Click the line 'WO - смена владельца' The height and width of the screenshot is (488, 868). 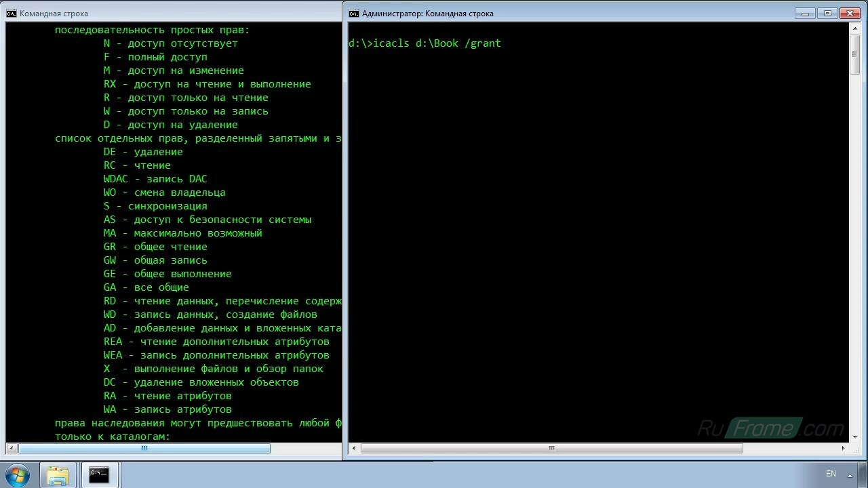click(x=165, y=192)
